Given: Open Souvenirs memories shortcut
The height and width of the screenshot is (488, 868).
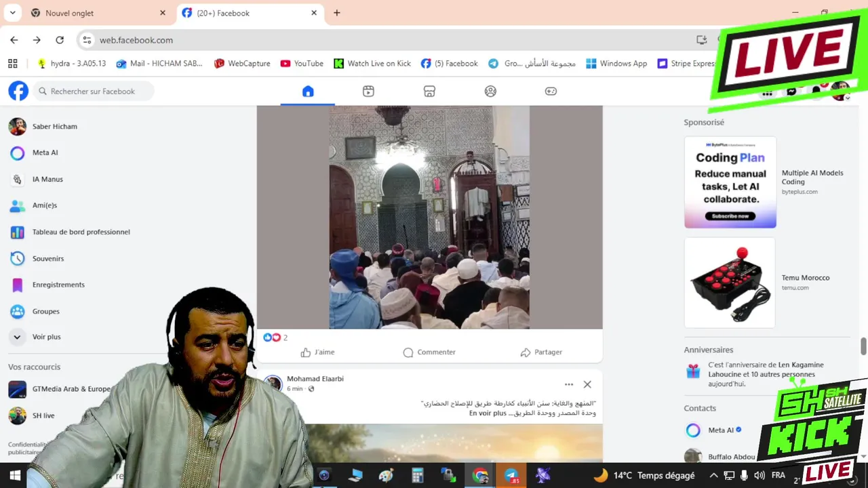Looking at the screenshot, I should point(47,258).
